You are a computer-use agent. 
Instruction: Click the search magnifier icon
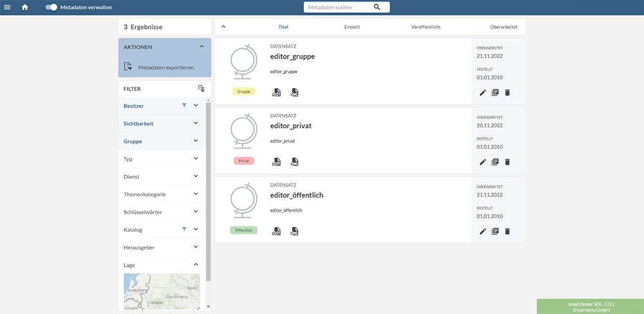click(x=377, y=7)
